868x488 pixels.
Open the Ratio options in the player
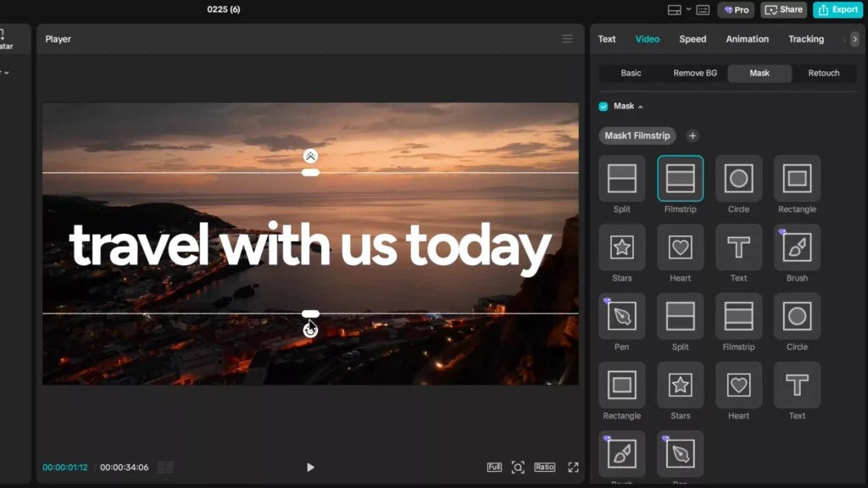pyautogui.click(x=544, y=467)
